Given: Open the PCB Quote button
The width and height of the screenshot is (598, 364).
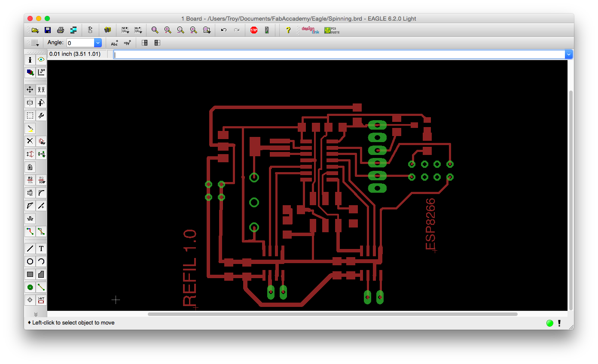Looking at the screenshot, I should 332,30.
